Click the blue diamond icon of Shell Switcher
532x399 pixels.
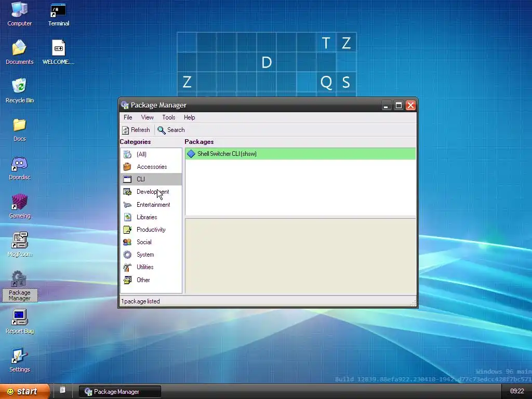coord(191,154)
